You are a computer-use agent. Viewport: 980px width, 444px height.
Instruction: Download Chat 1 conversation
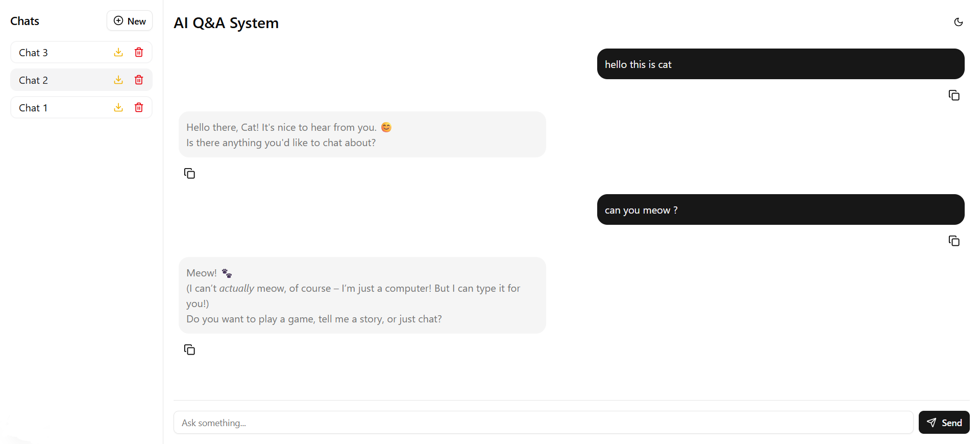pos(118,107)
